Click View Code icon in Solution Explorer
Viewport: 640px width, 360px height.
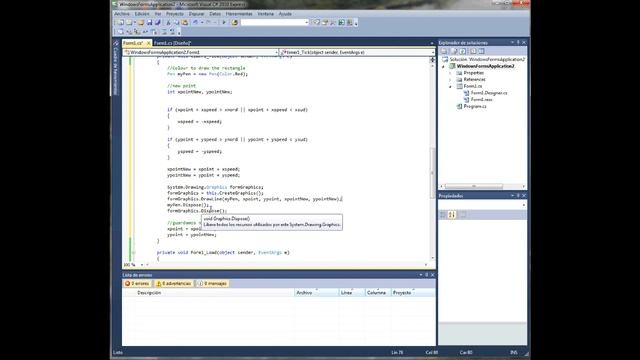click(473, 51)
